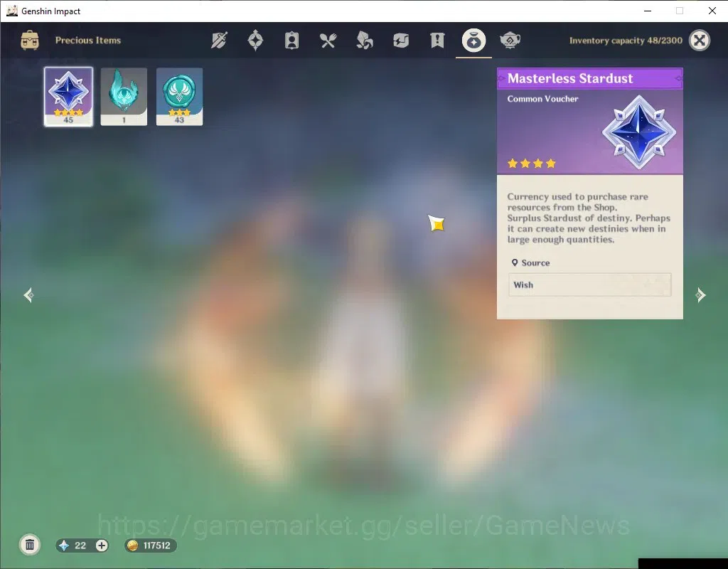Close the Genshin Impact window
This screenshot has width=728, height=569.
click(x=712, y=11)
